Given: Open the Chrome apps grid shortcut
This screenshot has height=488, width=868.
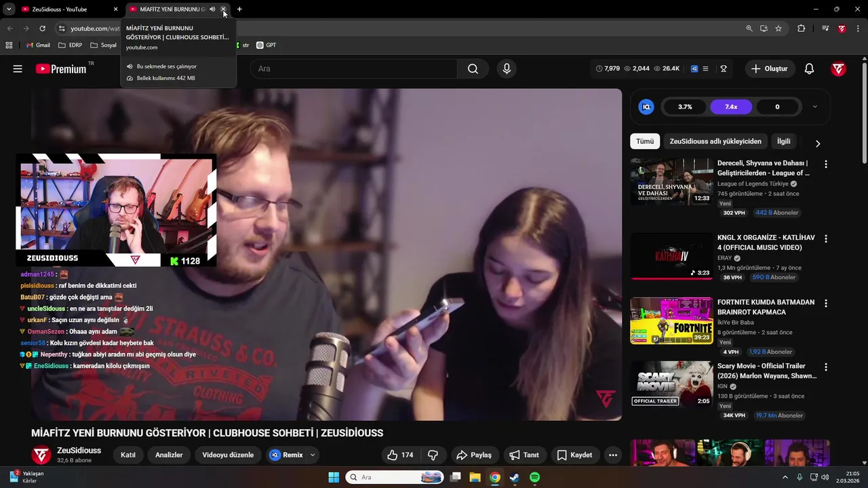Looking at the screenshot, I should pos(9,45).
